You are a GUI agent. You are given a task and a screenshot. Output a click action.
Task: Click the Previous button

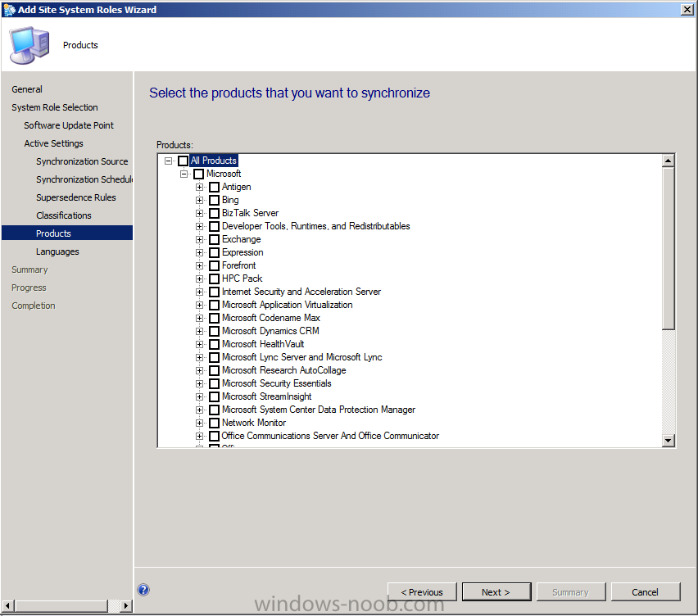[x=422, y=592]
